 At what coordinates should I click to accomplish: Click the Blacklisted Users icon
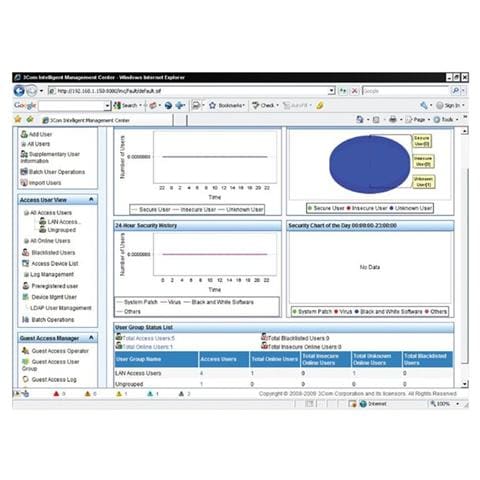[x=26, y=252]
